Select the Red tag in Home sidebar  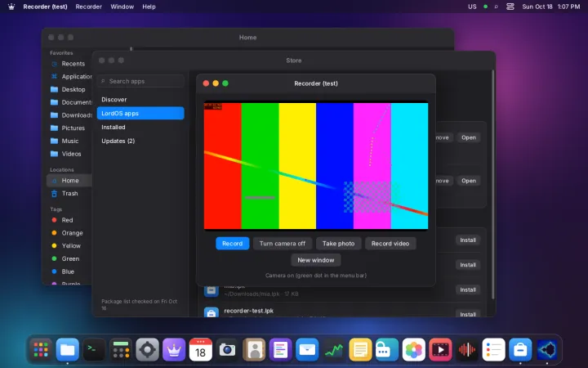point(70,220)
